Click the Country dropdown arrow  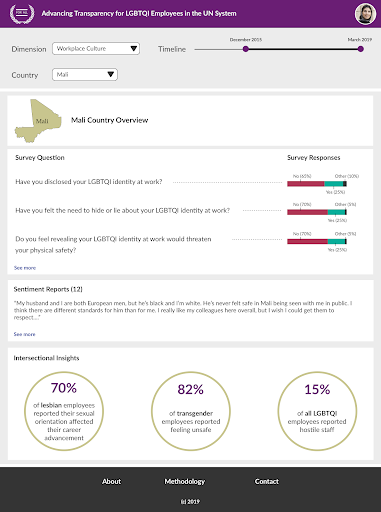pyautogui.click(x=111, y=74)
